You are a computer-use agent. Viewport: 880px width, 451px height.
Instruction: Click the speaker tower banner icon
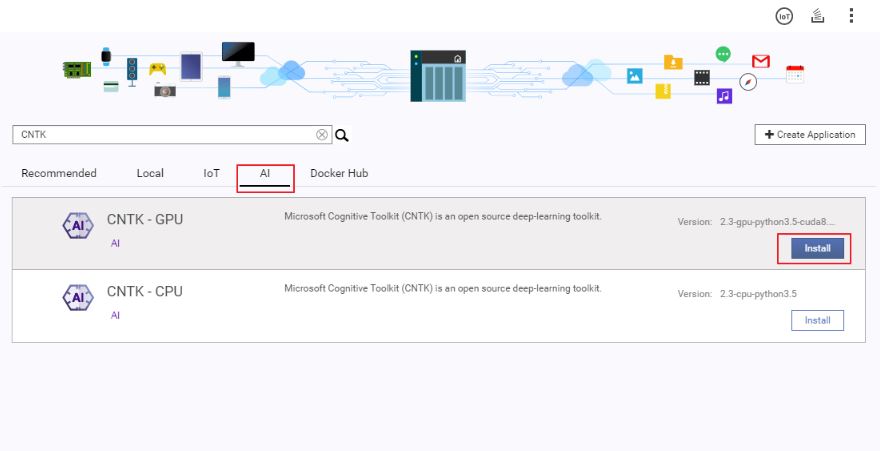(x=132, y=72)
